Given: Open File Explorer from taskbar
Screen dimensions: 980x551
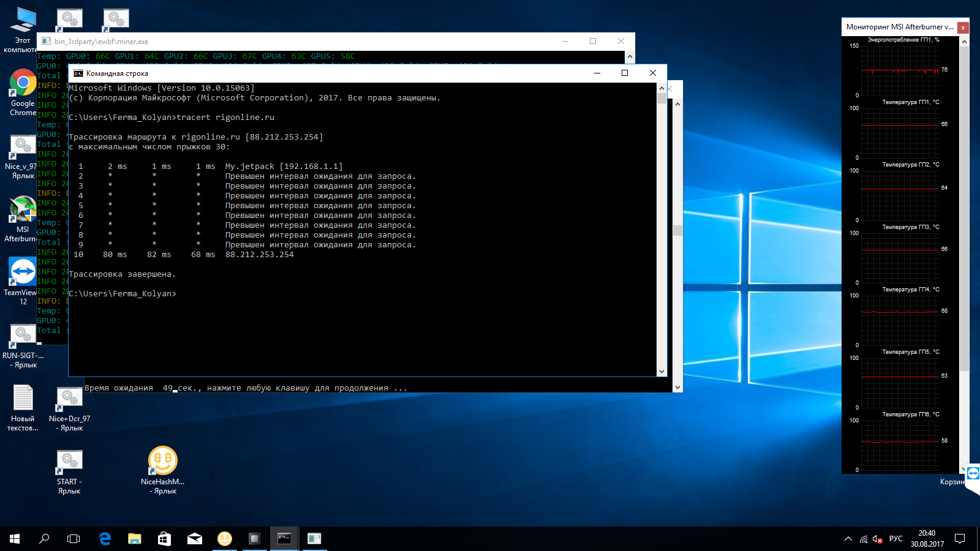Looking at the screenshot, I should 135,539.
